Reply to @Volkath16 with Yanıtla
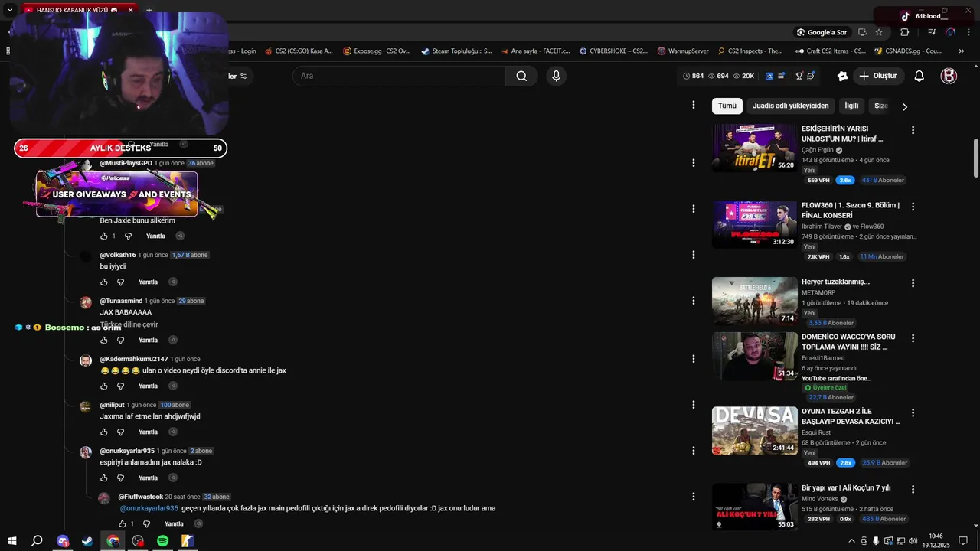The width and height of the screenshot is (980, 551). click(148, 282)
